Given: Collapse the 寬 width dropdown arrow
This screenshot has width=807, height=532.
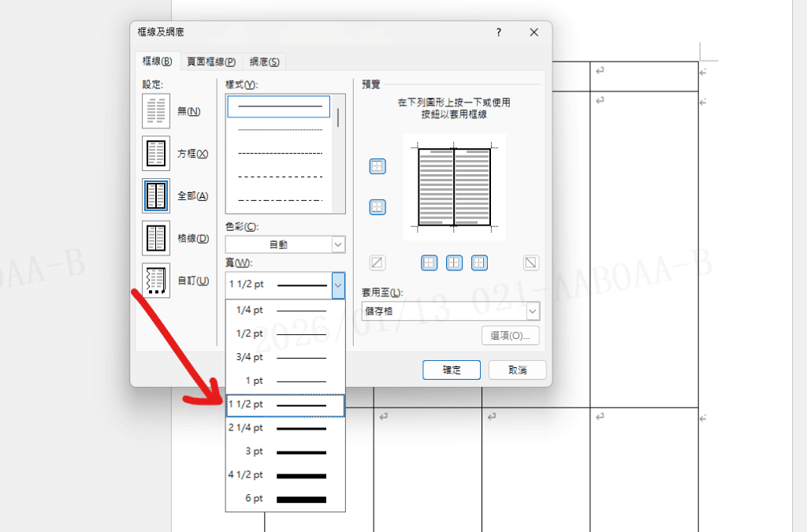Looking at the screenshot, I should (337, 285).
